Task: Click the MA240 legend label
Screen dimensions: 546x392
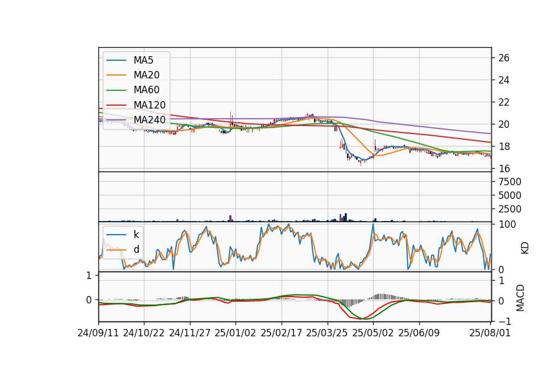Action: pos(150,120)
